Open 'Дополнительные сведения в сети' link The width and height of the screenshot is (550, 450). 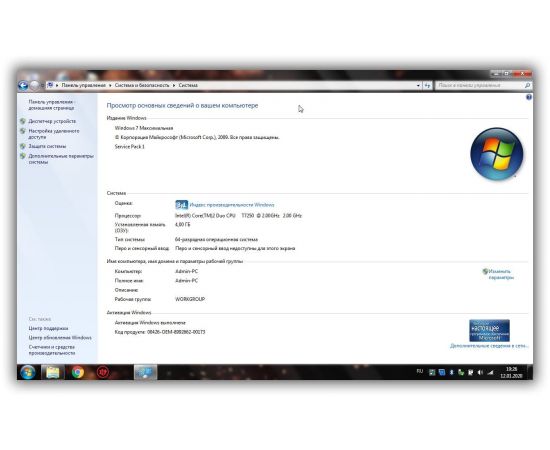tap(489, 346)
